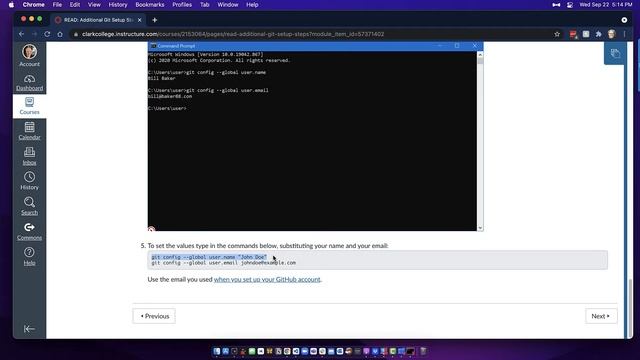640x360 pixels.
Task: Open the Control Center in menu bar
Action: point(570,5)
